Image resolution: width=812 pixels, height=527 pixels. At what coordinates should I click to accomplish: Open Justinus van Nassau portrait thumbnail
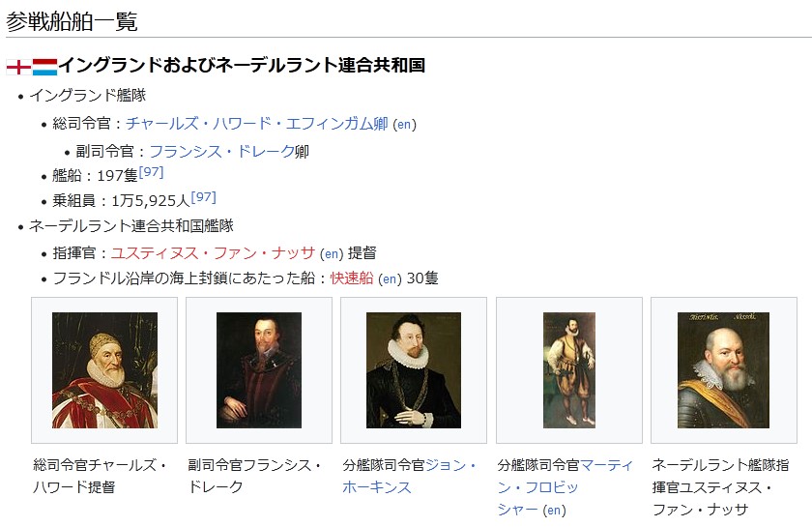pyautogui.click(x=723, y=370)
